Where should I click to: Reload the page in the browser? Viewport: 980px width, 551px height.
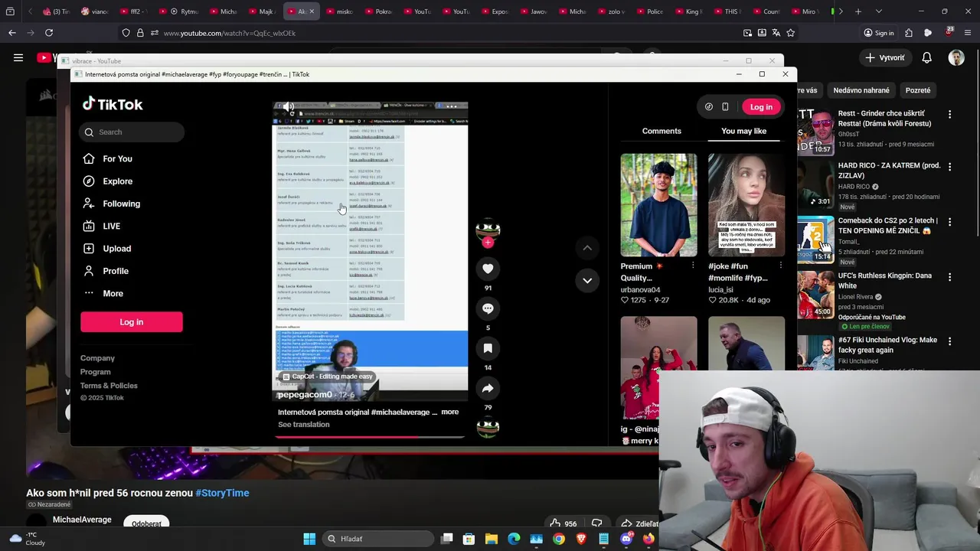(x=49, y=33)
